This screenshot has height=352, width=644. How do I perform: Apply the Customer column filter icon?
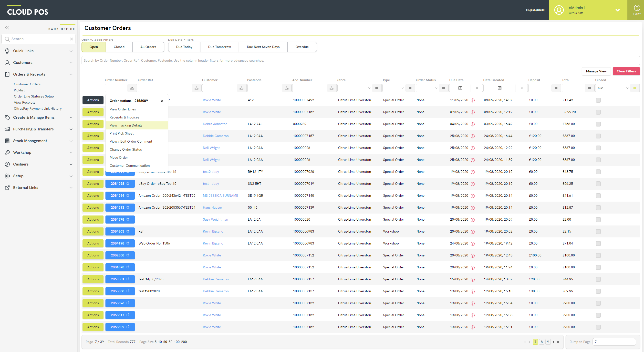241,88
